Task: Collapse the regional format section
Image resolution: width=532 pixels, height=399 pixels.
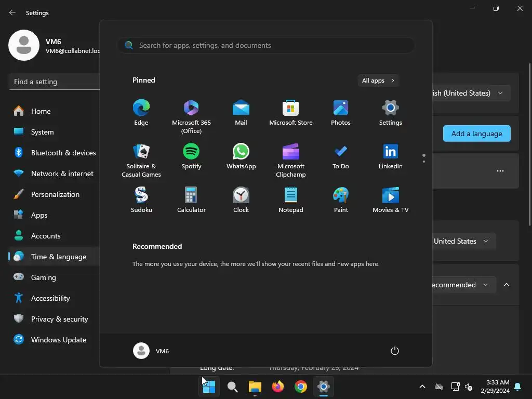Action: [x=507, y=285]
